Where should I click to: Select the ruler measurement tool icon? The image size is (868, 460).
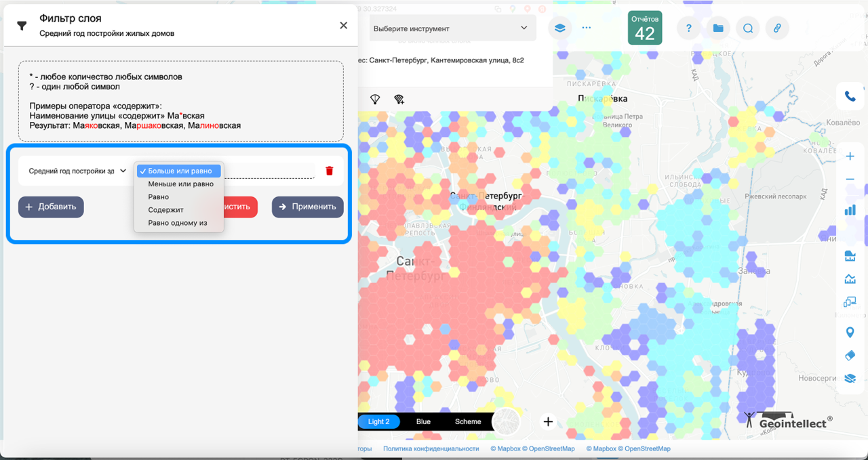click(x=850, y=256)
